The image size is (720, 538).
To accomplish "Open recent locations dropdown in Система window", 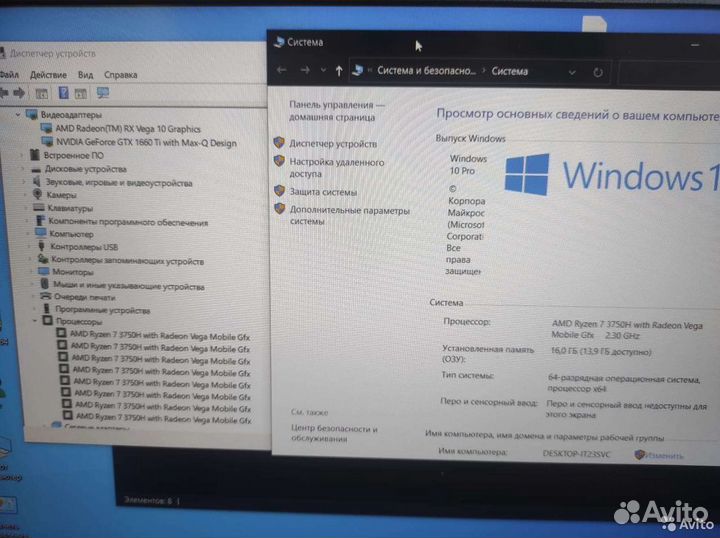I will (323, 70).
